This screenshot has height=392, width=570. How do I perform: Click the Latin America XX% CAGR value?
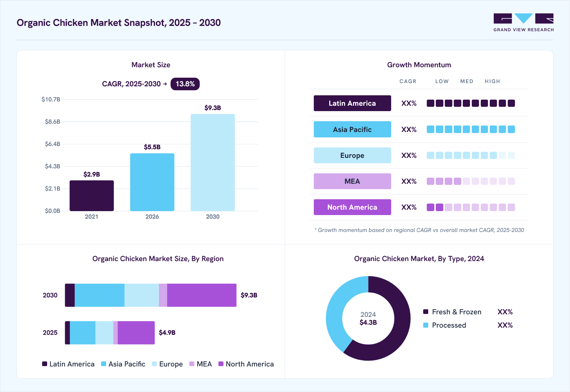[409, 104]
